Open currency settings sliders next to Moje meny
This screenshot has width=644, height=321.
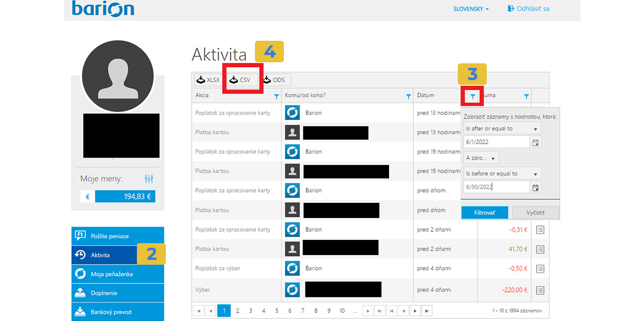pyautogui.click(x=149, y=179)
